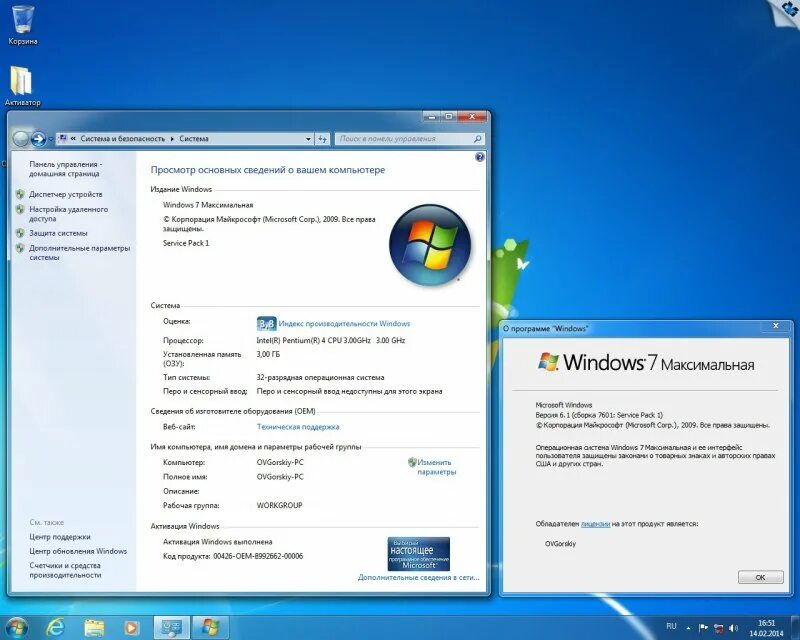Click the OK button in About Windows dialog

(760, 577)
